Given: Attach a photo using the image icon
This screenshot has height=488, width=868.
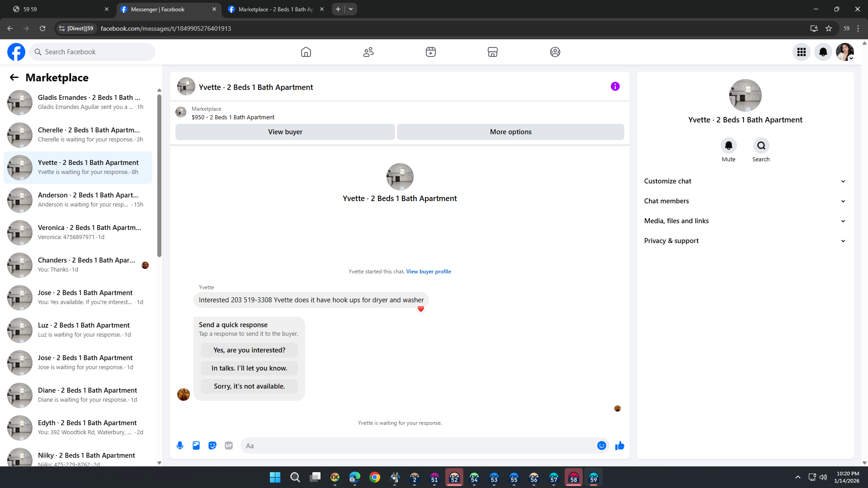Looking at the screenshot, I should [196, 446].
